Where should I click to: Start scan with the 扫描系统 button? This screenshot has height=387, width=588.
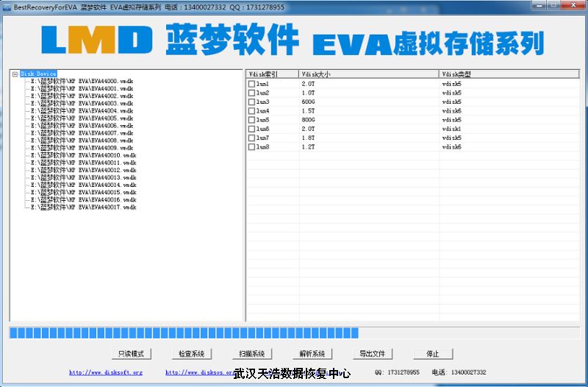pos(252,354)
